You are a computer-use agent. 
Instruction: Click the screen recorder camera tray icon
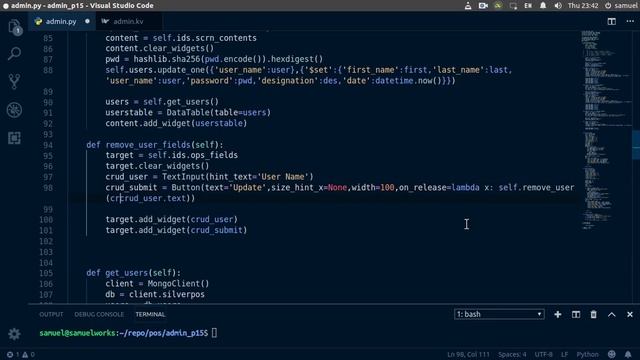tap(483, 6)
